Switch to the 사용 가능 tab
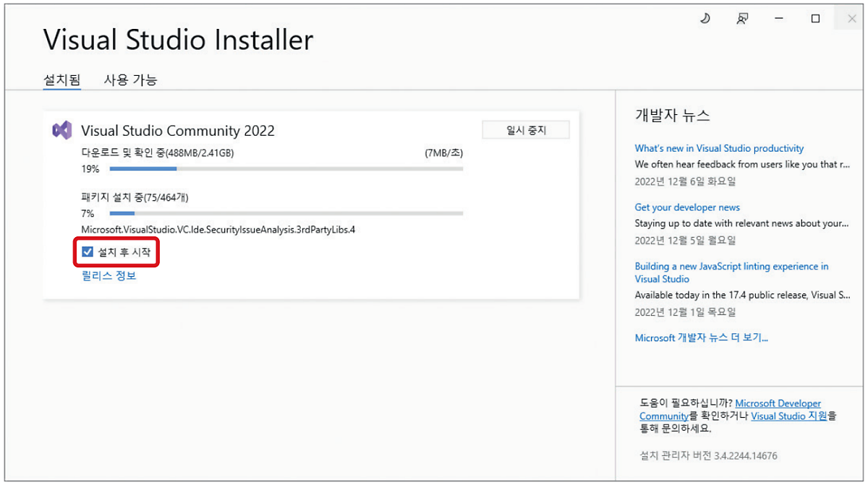Image resolution: width=868 pixels, height=485 pixels. [130, 80]
